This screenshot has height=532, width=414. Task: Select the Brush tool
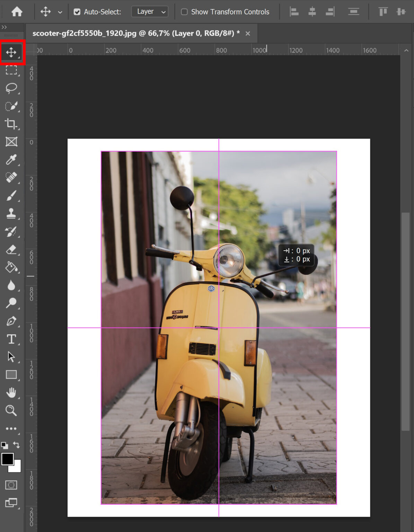click(11, 196)
